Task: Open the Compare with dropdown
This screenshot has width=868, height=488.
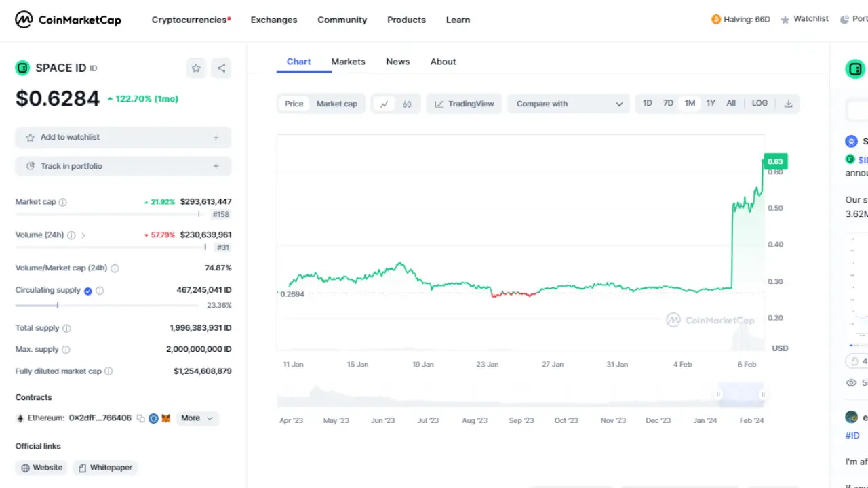Action: [568, 104]
